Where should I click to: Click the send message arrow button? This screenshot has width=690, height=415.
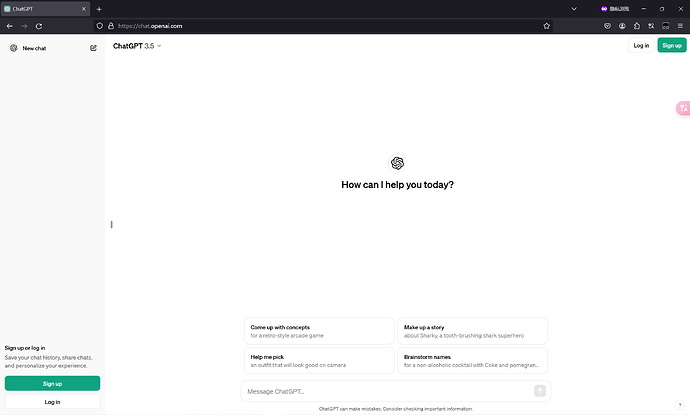point(540,391)
